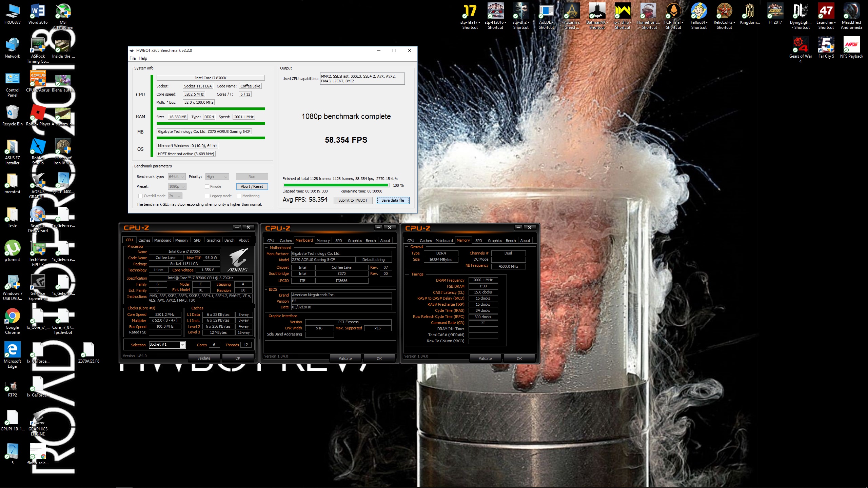The width and height of the screenshot is (868, 488).
Task: Click the Abort / Reset button
Action: tap(252, 186)
